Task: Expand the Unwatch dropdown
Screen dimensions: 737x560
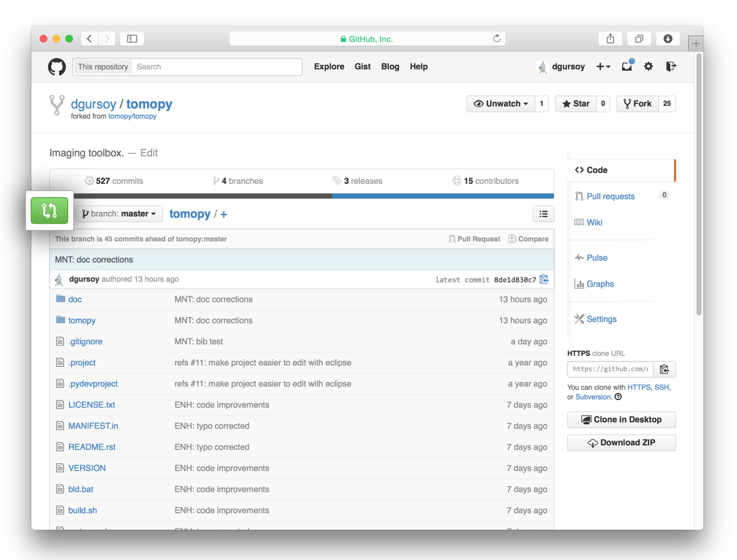Action: pyautogui.click(x=501, y=104)
